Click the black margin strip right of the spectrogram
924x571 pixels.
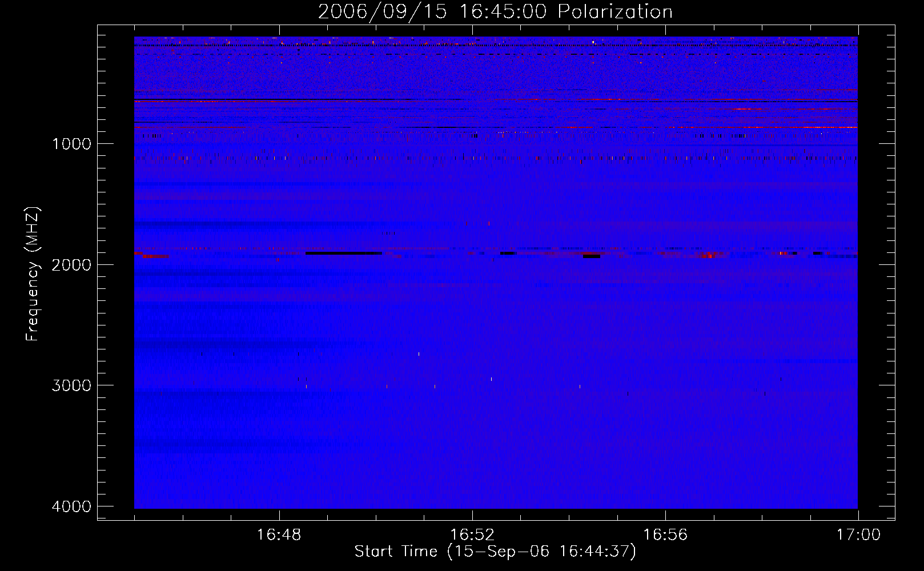[x=876, y=274]
